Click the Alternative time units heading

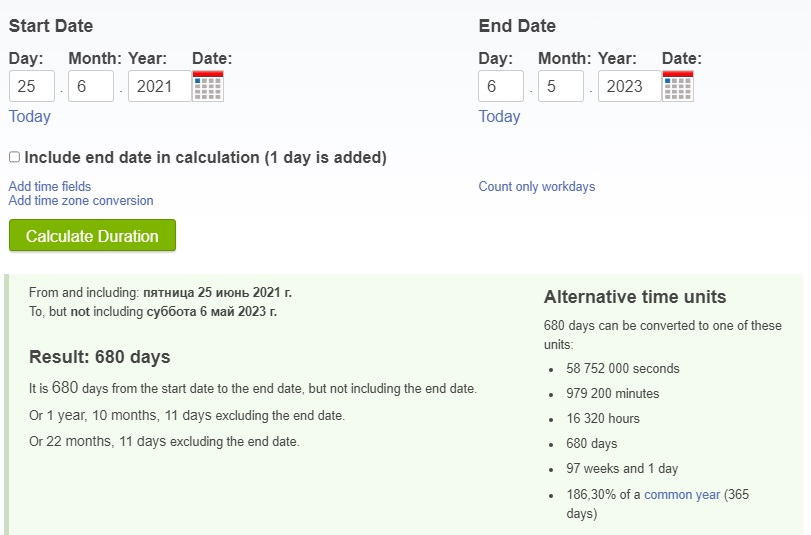tap(635, 297)
